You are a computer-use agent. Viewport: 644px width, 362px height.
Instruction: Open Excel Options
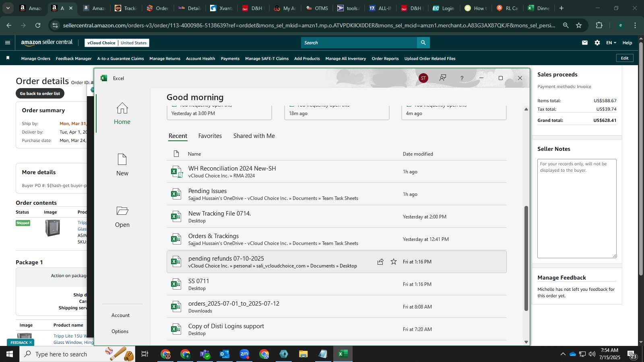pos(120,331)
